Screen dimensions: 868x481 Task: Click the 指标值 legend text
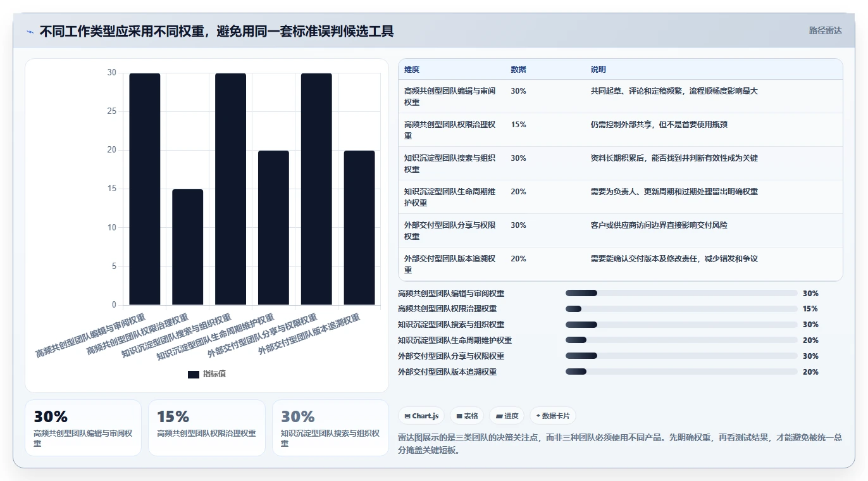click(x=214, y=374)
